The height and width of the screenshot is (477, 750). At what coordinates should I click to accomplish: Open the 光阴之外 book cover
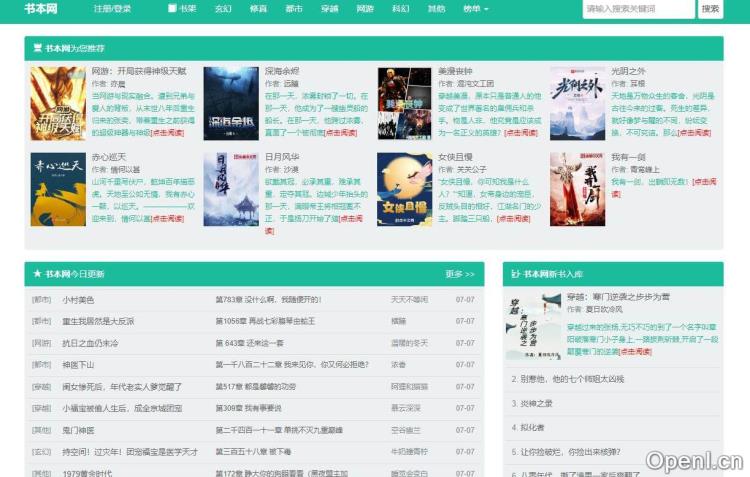(x=577, y=103)
